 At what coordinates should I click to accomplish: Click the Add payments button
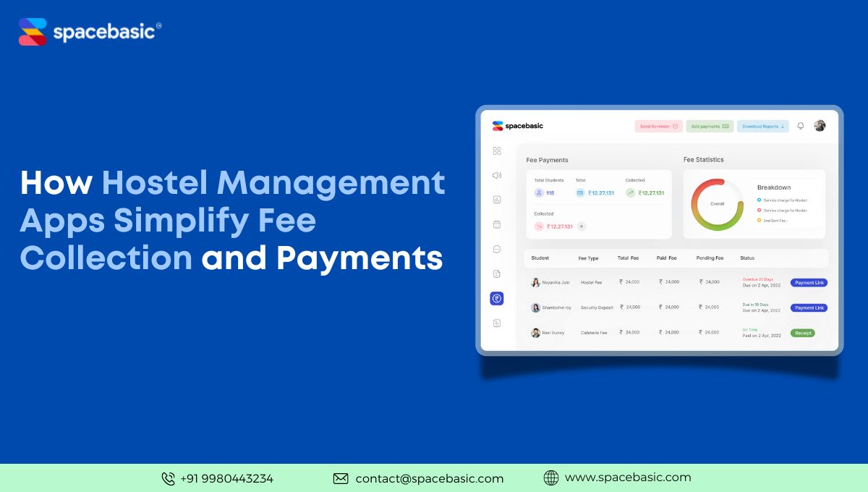click(x=710, y=126)
